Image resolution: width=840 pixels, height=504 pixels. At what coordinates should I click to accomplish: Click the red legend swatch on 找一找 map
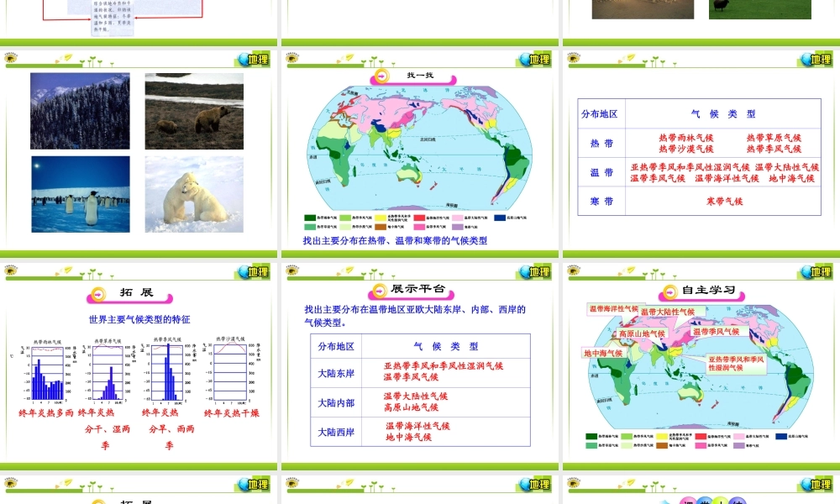(x=419, y=218)
